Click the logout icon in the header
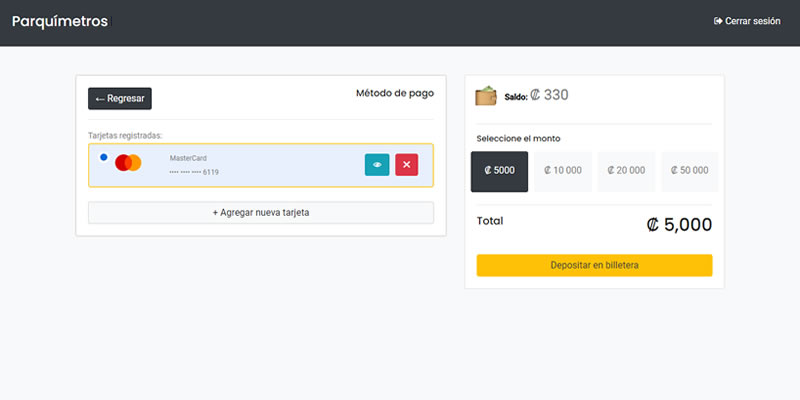 (x=718, y=21)
